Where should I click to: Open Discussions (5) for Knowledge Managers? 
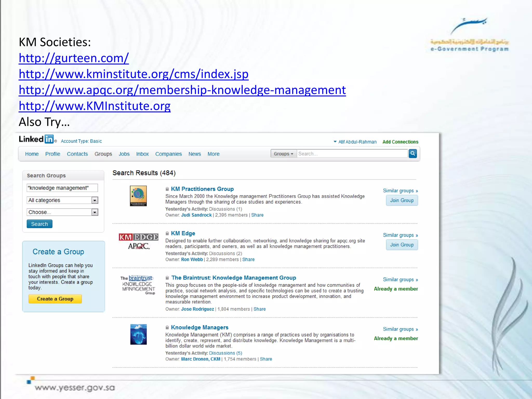(225, 353)
